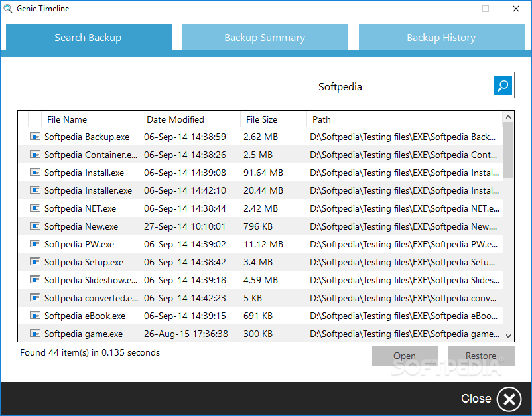Click the file icon of Softpedia Container.exe
The image size is (532, 416).
35,155
